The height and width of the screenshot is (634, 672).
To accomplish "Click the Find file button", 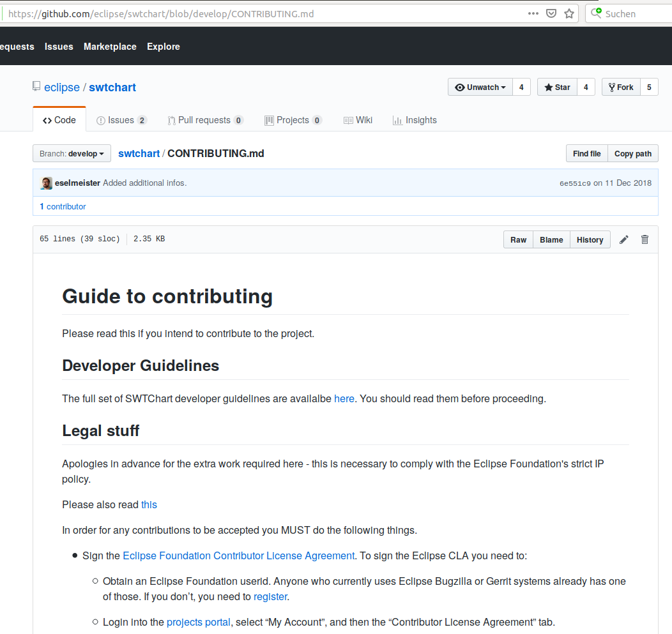I will coord(586,153).
